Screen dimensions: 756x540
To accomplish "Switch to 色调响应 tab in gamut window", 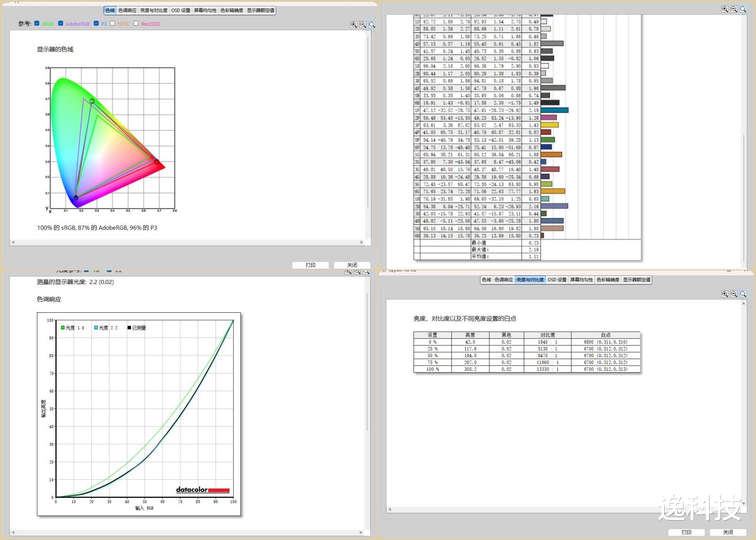I will coord(127,10).
